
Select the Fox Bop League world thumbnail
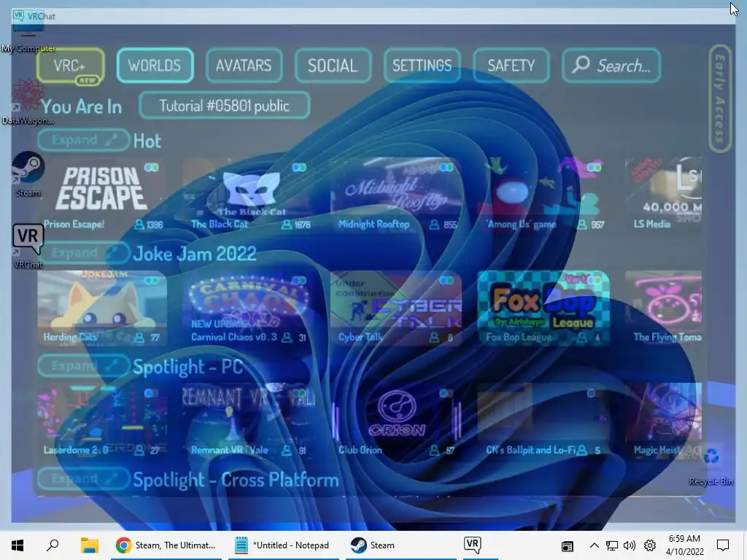543,308
